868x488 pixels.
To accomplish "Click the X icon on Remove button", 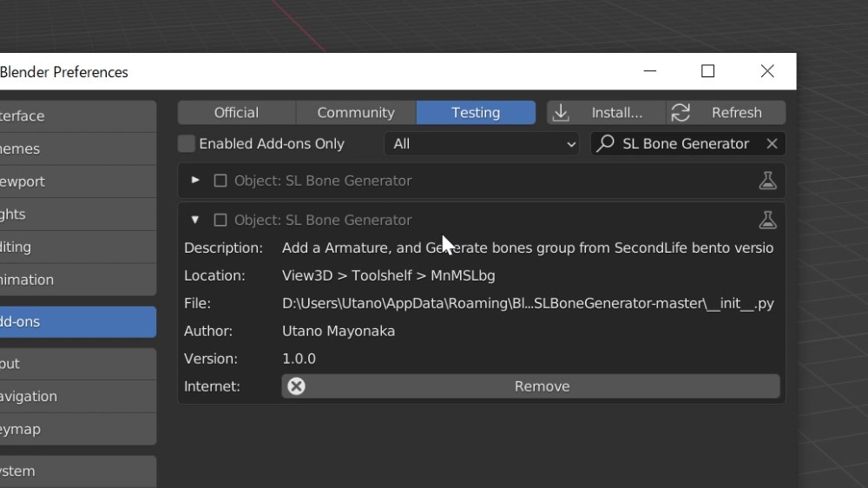I will tap(296, 386).
